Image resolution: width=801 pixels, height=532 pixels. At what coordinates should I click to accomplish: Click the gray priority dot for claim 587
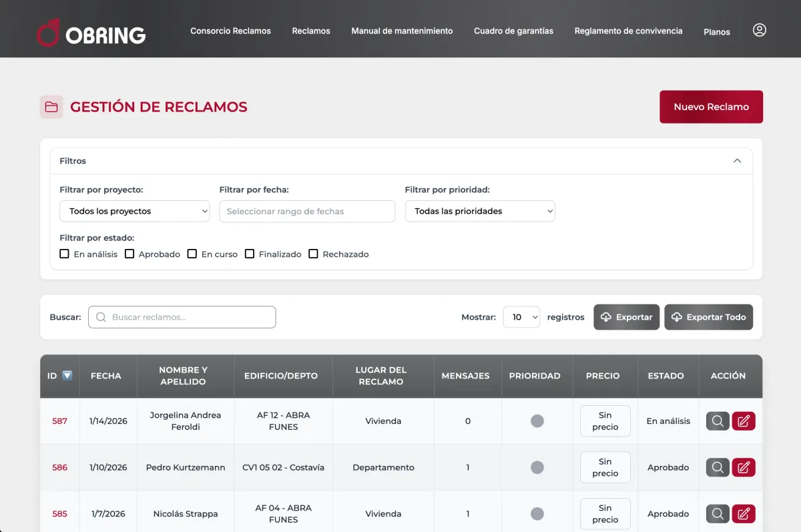(x=537, y=421)
